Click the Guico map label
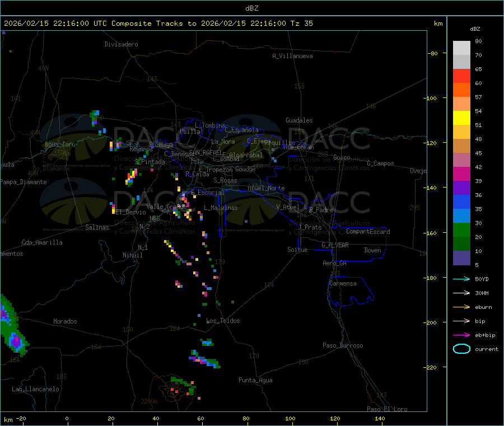 (342, 157)
